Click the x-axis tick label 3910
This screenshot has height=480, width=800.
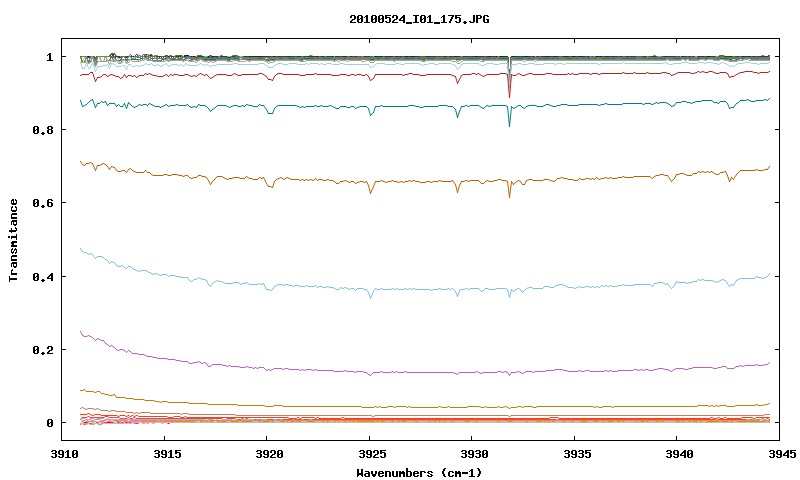[64, 454]
